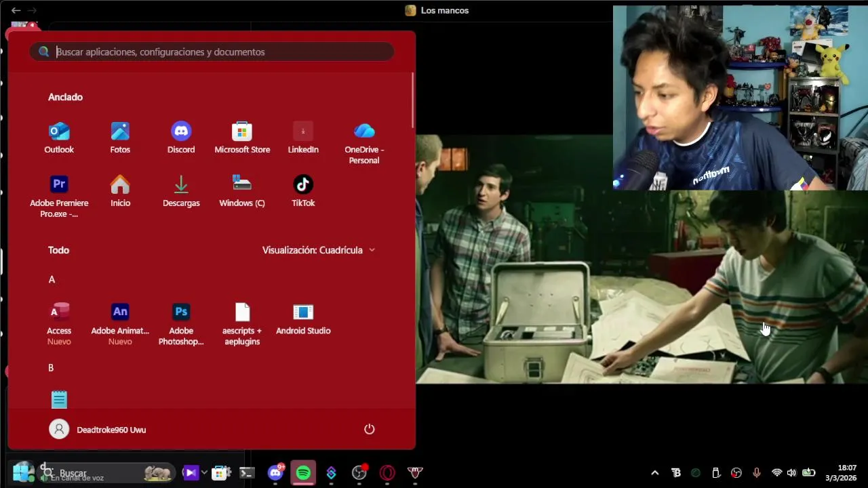Screen dimensions: 868x488
Task: Launch TikTok from pinned apps
Action: coord(303,192)
